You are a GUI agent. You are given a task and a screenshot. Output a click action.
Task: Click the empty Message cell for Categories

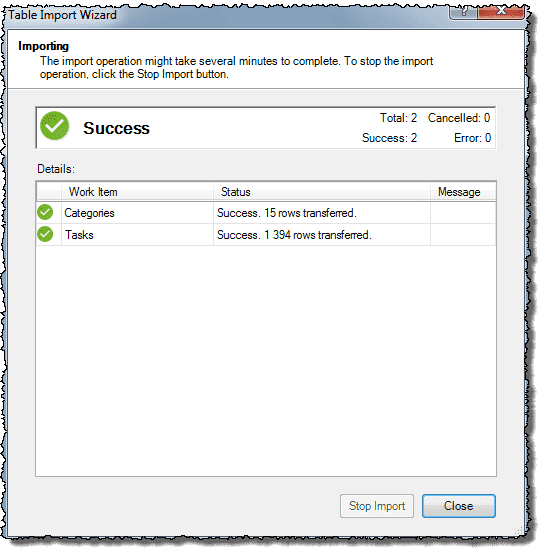464,213
